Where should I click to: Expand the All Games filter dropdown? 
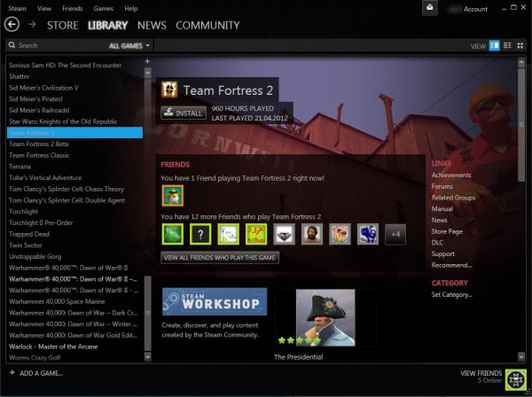[x=129, y=46]
